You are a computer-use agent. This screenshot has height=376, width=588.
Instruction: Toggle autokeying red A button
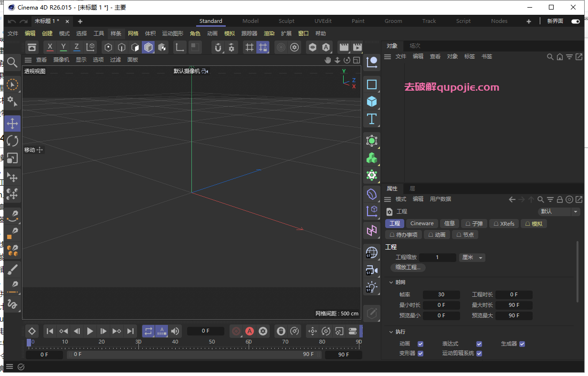point(250,331)
